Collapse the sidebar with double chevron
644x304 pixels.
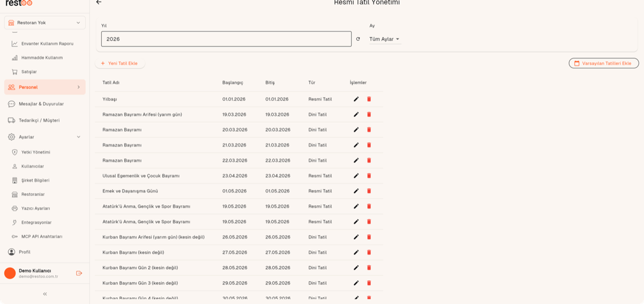tap(45, 294)
